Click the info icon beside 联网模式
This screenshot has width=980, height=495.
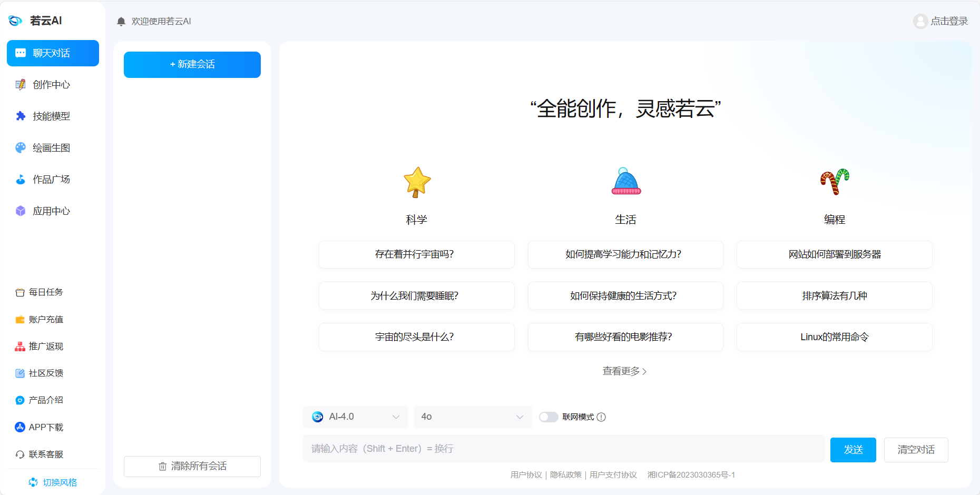click(x=602, y=417)
